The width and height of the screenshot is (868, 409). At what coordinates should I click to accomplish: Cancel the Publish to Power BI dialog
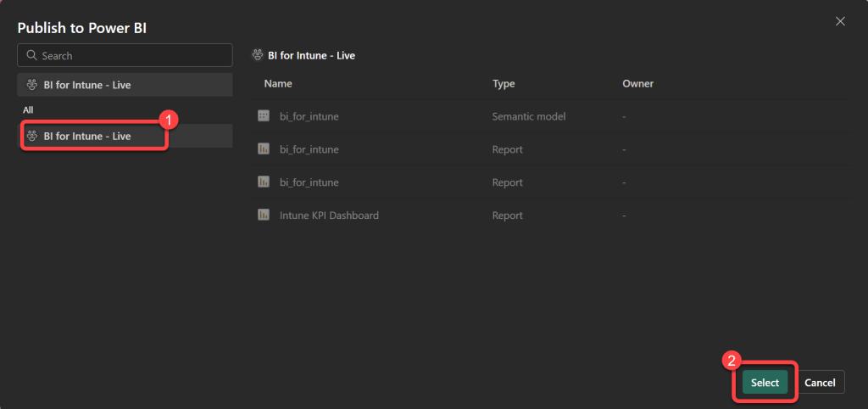coord(820,383)
